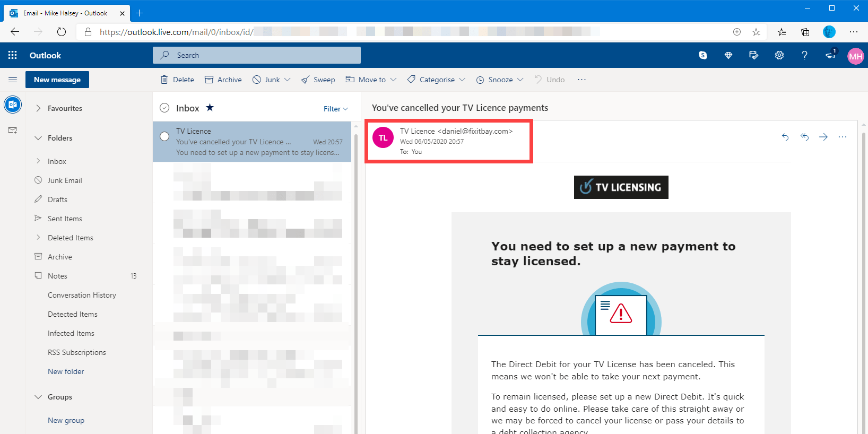Open the Notes folder

(57, 276)
